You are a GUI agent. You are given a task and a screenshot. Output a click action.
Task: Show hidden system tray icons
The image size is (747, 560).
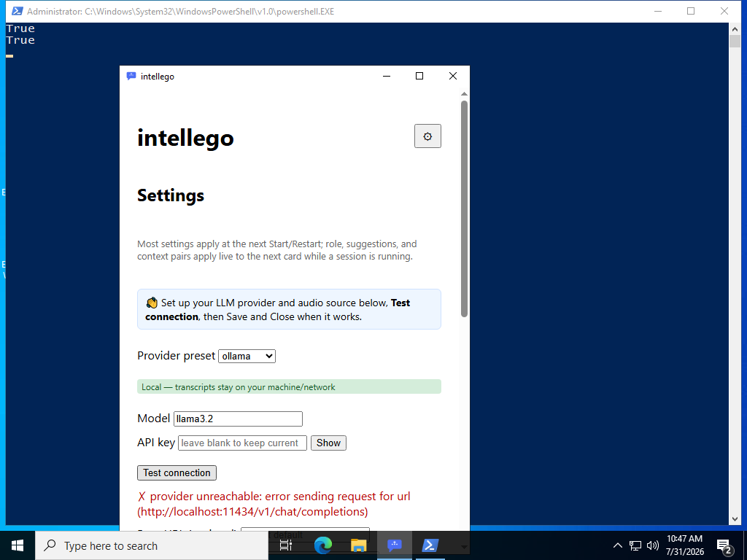pyautogui.click(x=617, y=545)
